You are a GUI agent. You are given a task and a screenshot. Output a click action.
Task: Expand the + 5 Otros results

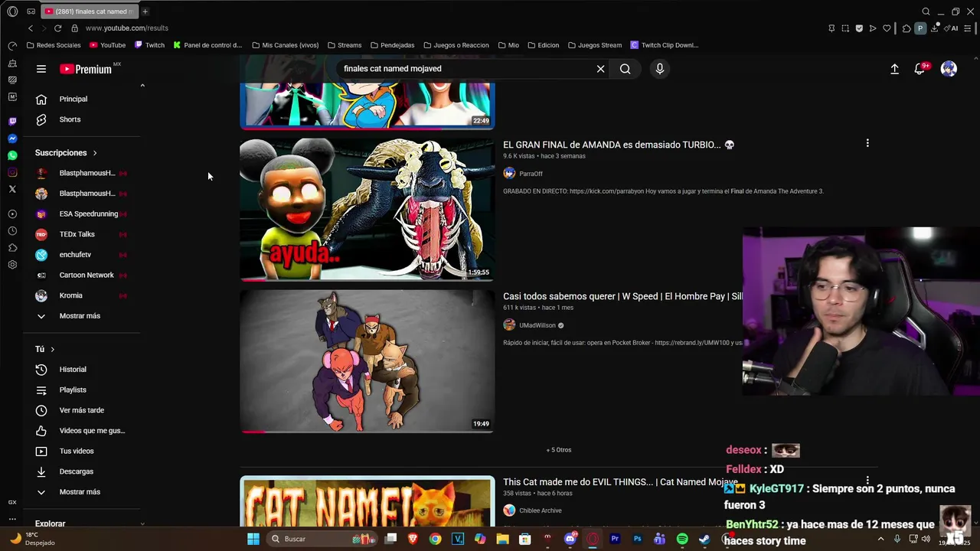tap(559, 450)
